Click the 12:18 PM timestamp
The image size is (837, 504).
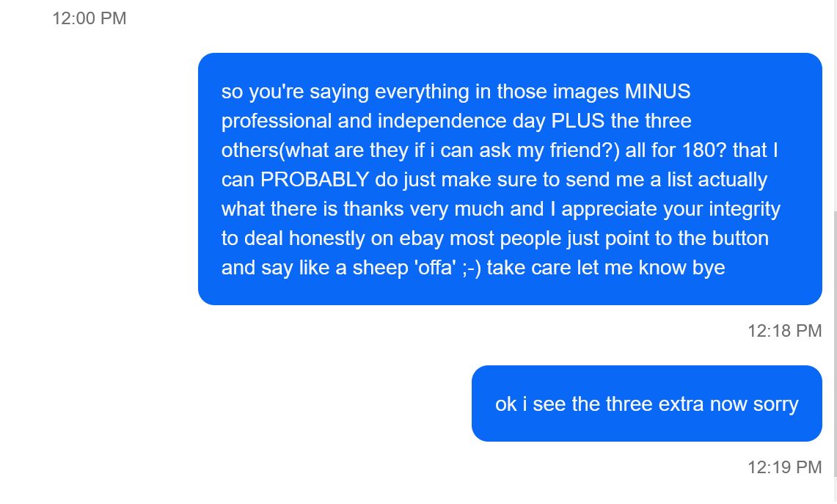[784, 331]
